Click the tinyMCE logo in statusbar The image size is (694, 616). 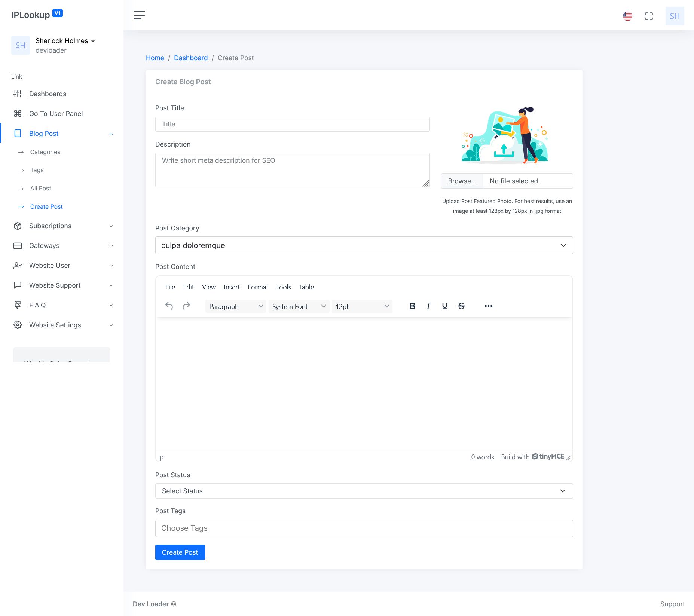tap(548, 457)
